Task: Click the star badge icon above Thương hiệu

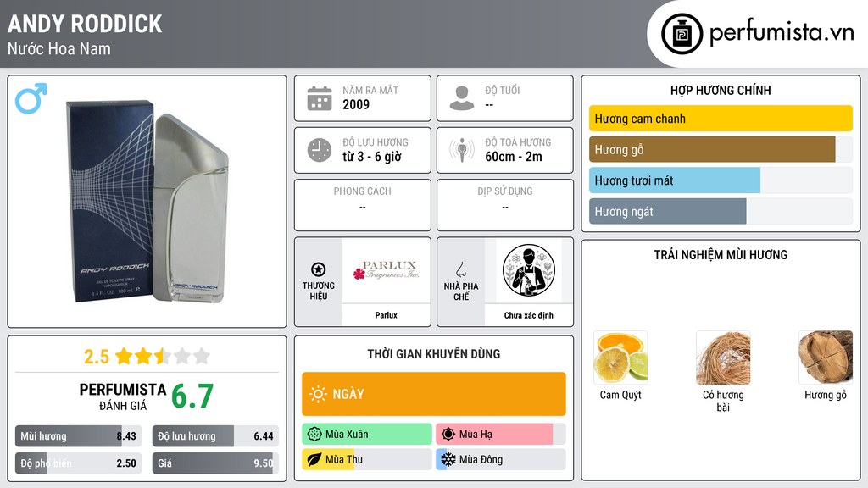Action: [319, 269]
